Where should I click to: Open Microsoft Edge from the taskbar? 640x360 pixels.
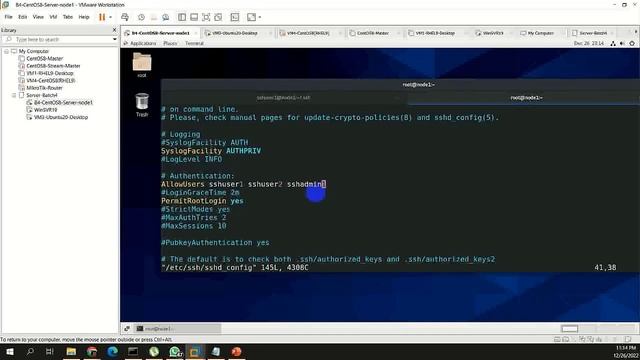112,351
